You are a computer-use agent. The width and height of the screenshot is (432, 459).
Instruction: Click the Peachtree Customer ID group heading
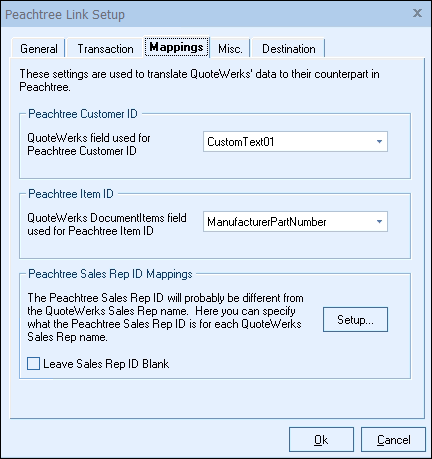point(83,114)
